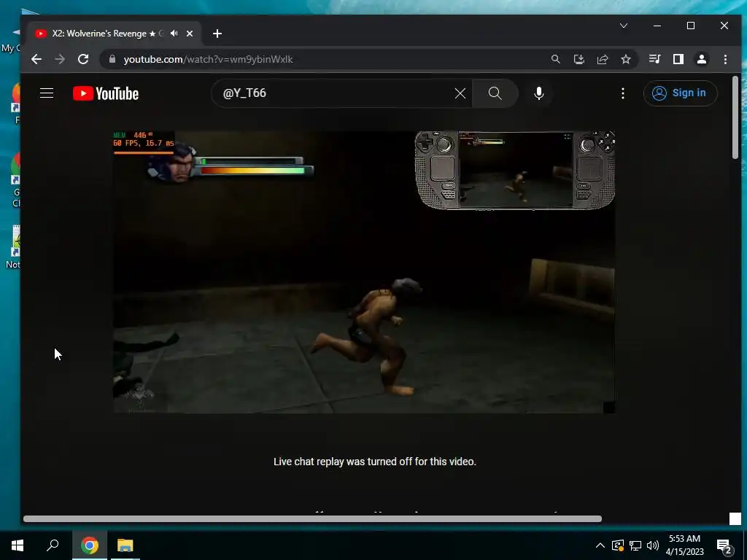Open the Windows Start menu

(x=18, y=545)
